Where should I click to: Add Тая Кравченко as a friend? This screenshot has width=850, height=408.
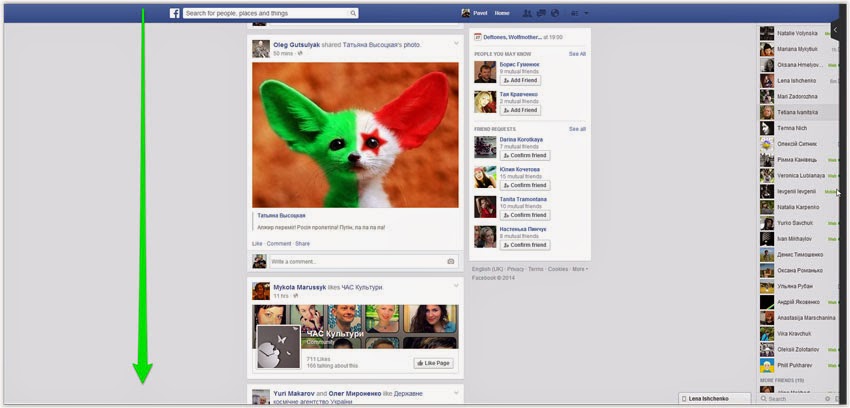tap(520, 110)
